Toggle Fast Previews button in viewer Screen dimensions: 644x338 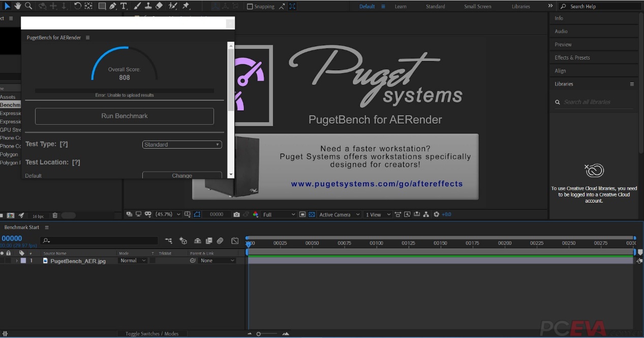click(408, 215)
